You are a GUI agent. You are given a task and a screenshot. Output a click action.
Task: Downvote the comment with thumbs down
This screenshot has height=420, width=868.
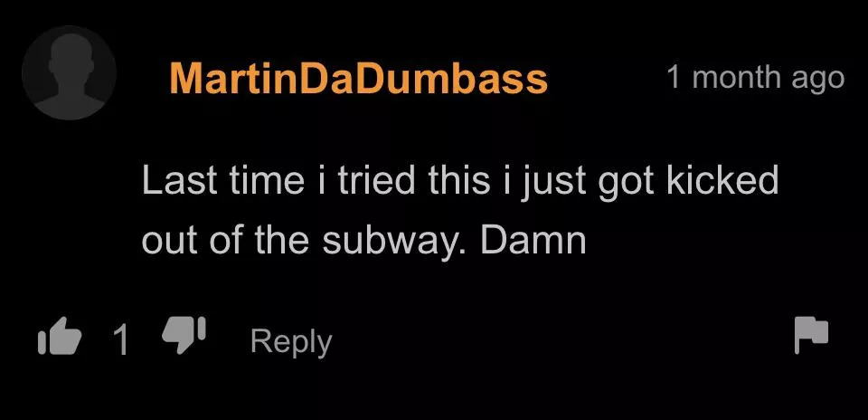[x=184, y=335]
